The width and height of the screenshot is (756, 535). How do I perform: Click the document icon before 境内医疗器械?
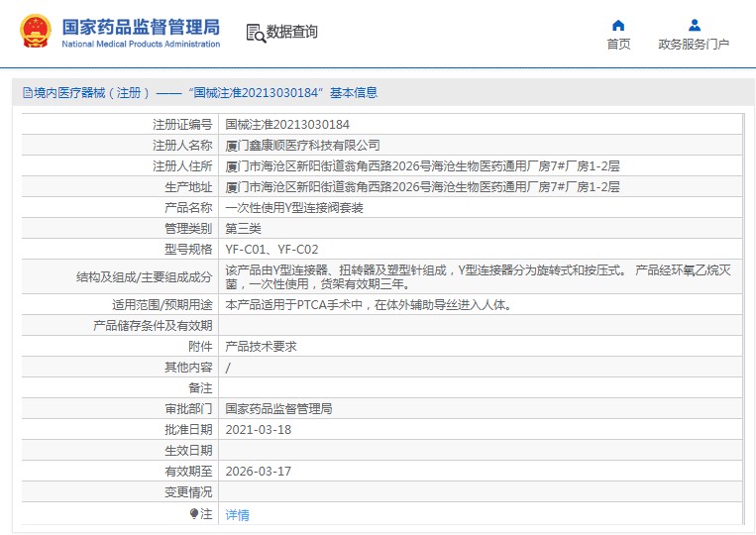click(28, 92)
